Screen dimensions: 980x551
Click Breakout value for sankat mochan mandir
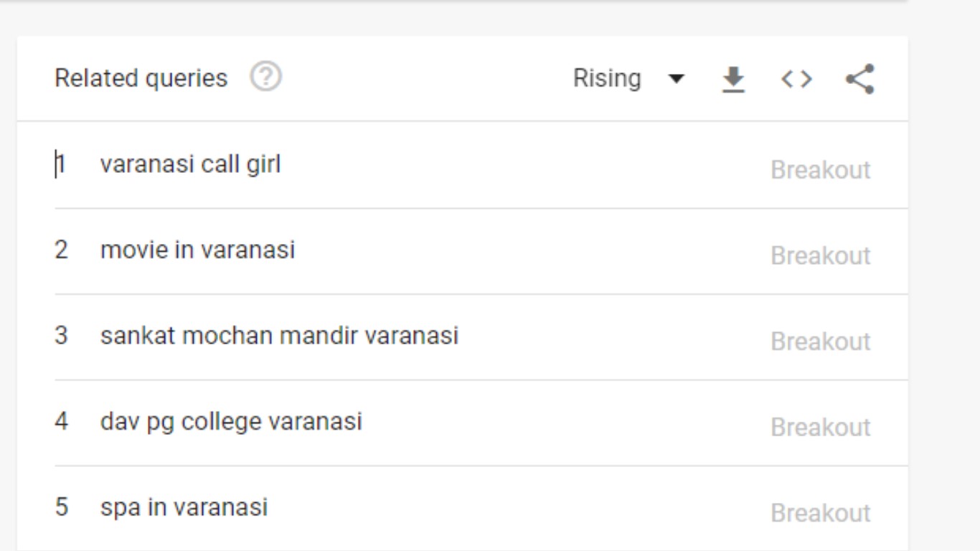tap(821, 342)
